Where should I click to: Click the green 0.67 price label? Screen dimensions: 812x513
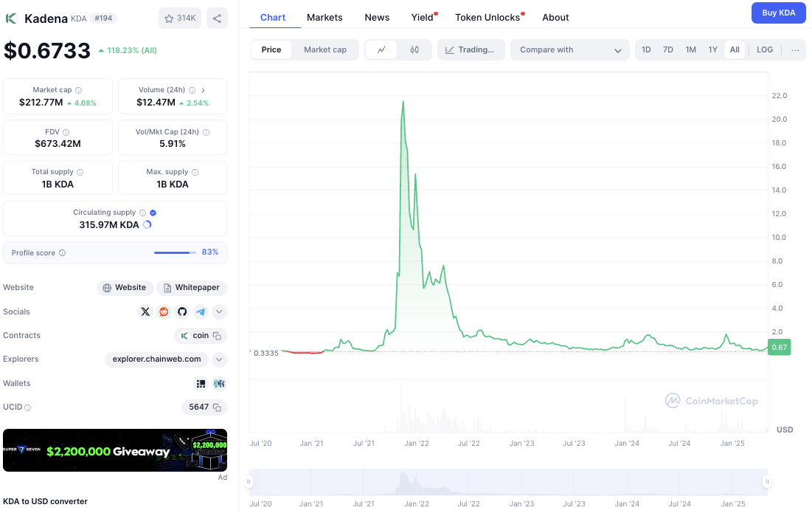tap(780, 347)
